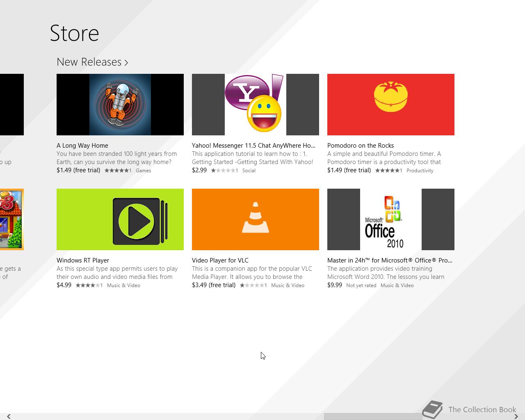Click the Productivity category label
Image resolution: width=525 pixels, height=420 pixels.
point(420,171)
